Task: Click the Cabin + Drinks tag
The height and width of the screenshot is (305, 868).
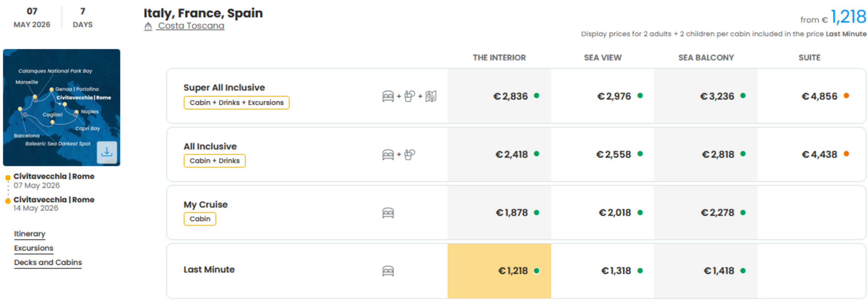Action: coord(215,161)
